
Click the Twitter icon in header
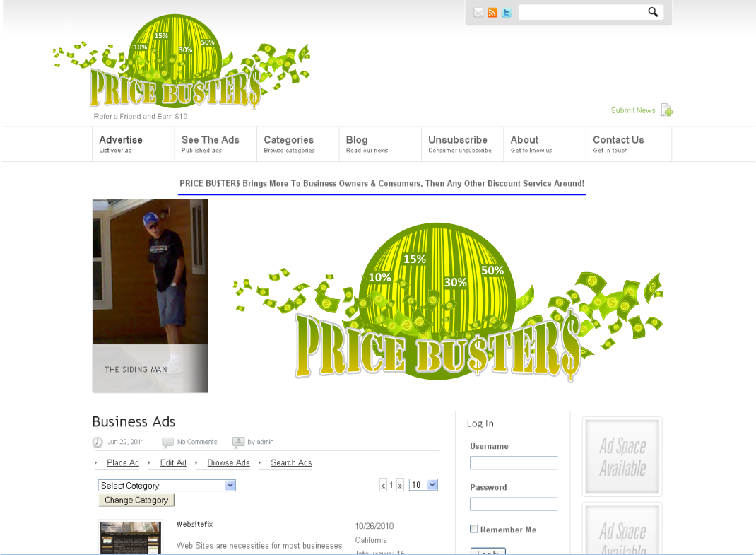[507, 13]
